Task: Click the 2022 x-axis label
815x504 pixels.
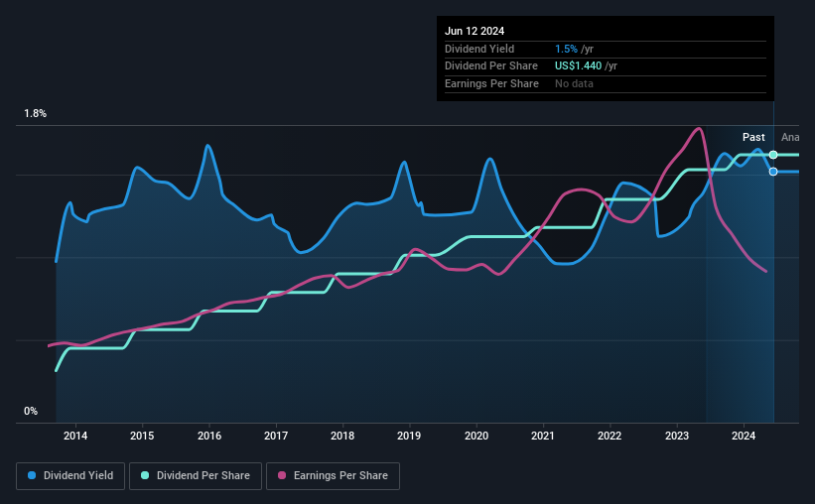Action: [610, 436]
